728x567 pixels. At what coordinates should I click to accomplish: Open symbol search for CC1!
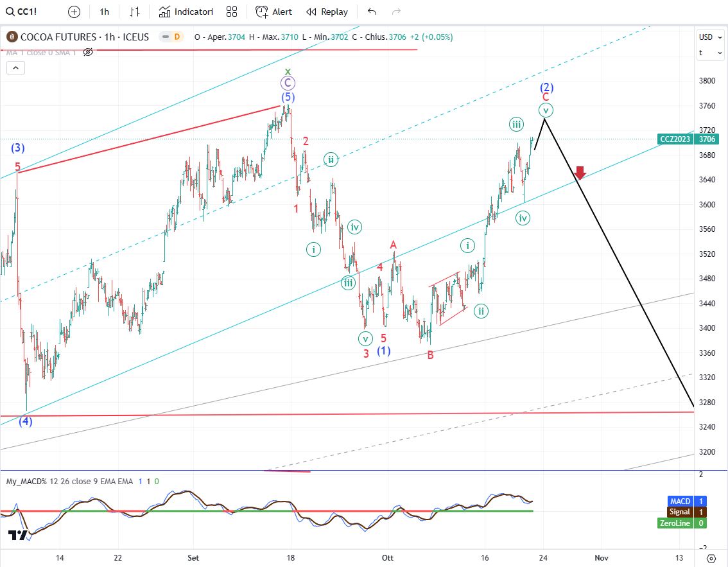point(21,12)
